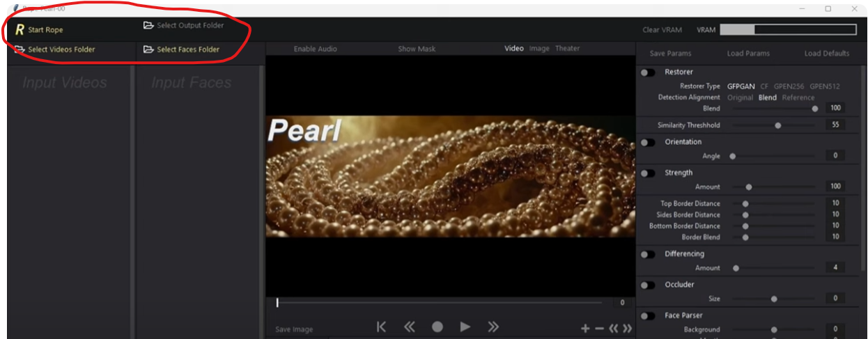The height and width of the screenshot is (339, 868).
Task: Click the Select Videos Folder icon
Action: point(20,49)
